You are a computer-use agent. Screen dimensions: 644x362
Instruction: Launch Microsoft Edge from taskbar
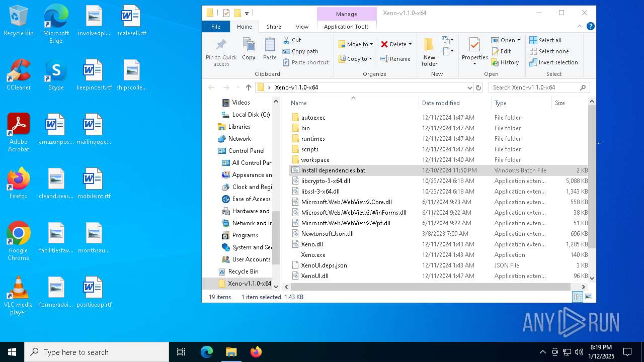point(207,352)
